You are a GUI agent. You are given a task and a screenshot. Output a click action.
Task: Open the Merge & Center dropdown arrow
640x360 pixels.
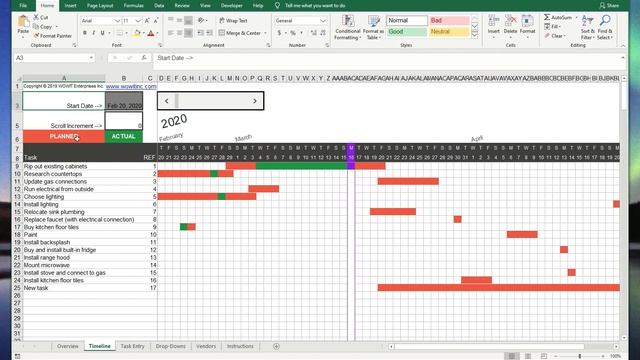pyautogui.click(x=265, y=33)
